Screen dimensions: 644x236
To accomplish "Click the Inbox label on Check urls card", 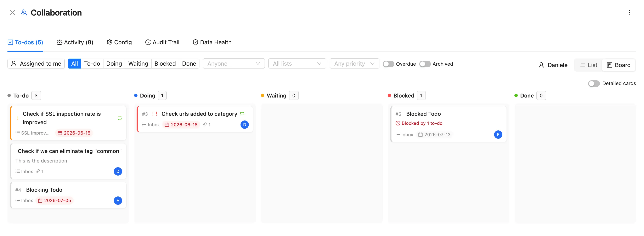I will pos(151,125).
